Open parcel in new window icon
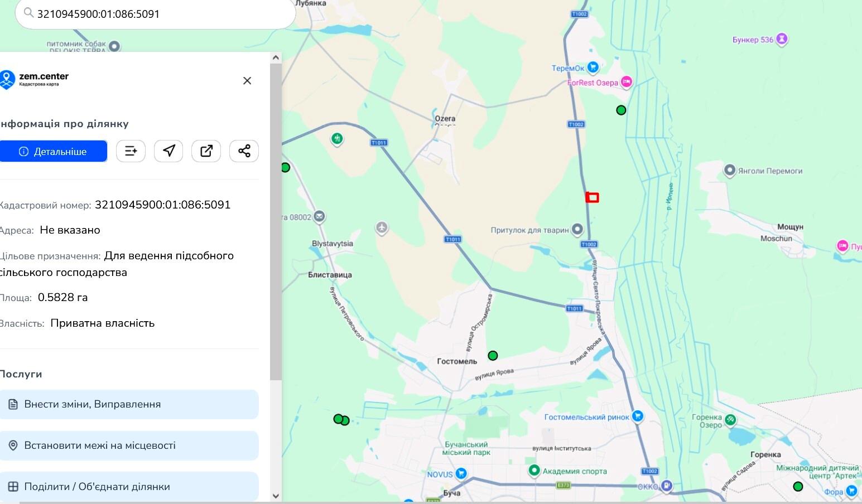The image size is (862, 504). click(206, 151)
